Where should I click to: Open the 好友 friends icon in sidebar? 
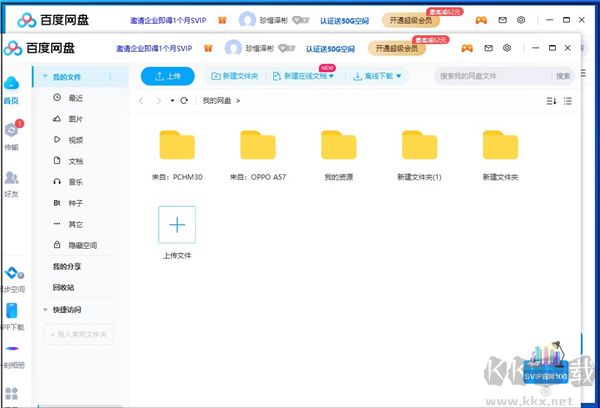coord(11,178)
